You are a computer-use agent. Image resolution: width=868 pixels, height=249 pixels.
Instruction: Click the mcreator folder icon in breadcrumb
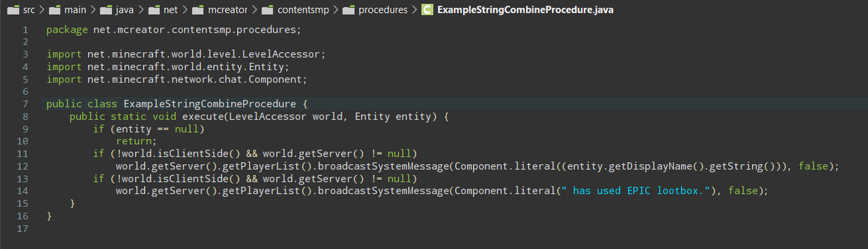tap(197, 10)
